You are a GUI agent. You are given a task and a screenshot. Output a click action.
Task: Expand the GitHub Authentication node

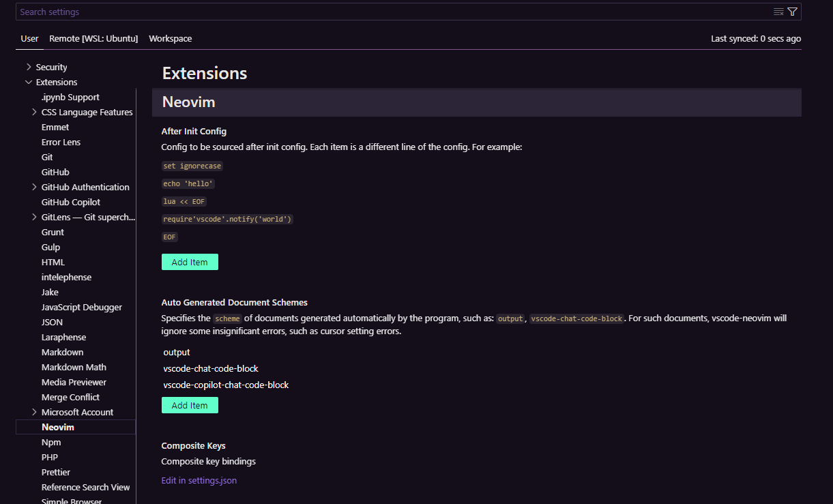click(34, 187)
